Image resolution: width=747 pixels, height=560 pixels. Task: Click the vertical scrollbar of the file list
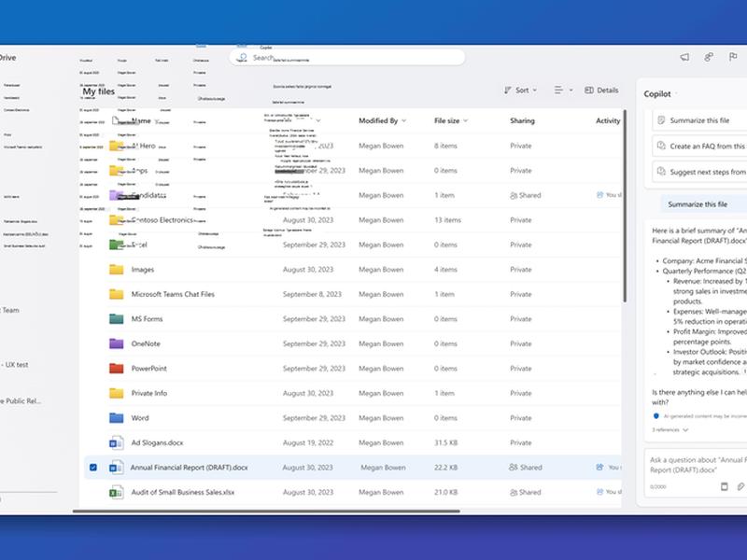coord(624,205)
